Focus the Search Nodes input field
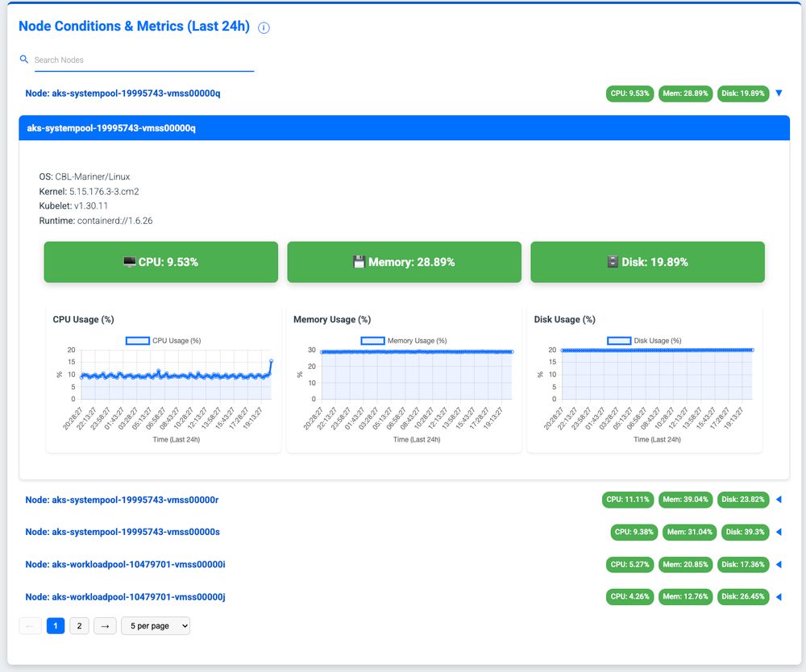The image size is (806, 672). pos(143,60)
